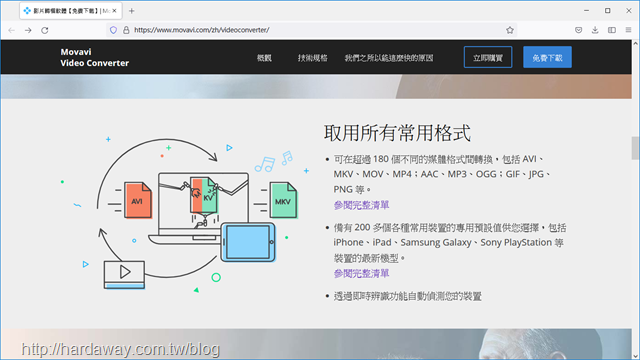The image size is (640, 360).
Task: Click the scrollbar down arrow
Action: pyautogui.click(x=636, y=356)
